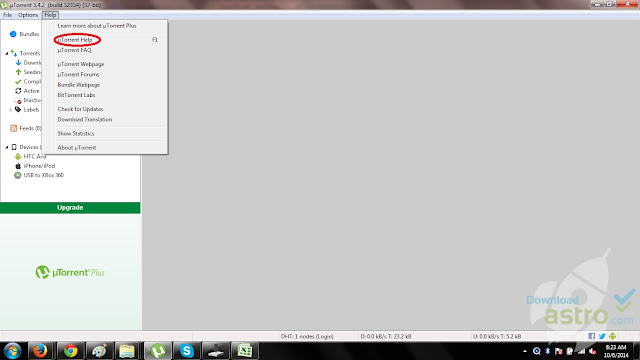Click the Twitter status bar icon
640x360 pixels.
click(x=602, y=336)
